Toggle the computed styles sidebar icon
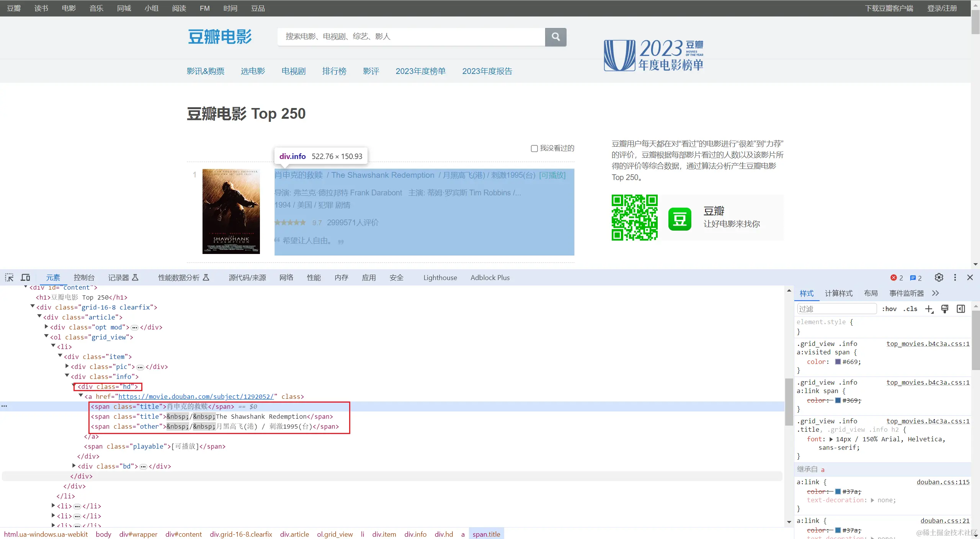 961,309
